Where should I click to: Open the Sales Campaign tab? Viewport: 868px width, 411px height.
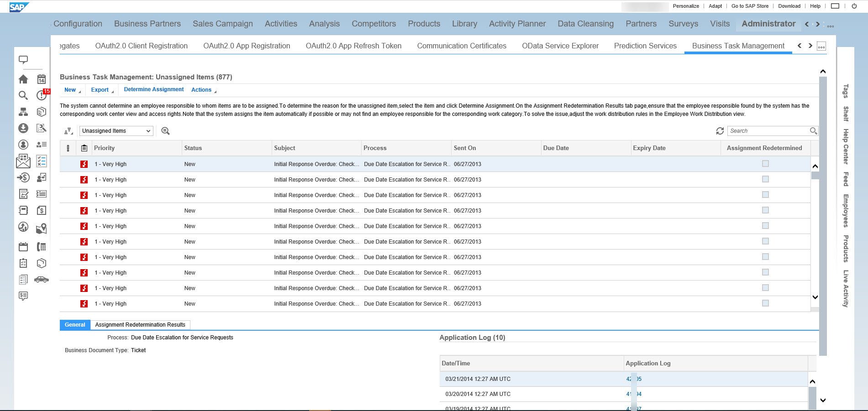click(223, 24)
